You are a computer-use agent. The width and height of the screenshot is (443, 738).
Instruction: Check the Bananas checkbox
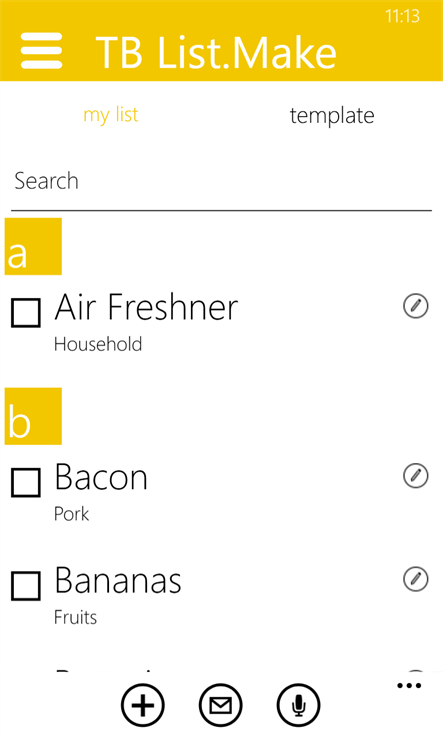[x=26, y=586]
